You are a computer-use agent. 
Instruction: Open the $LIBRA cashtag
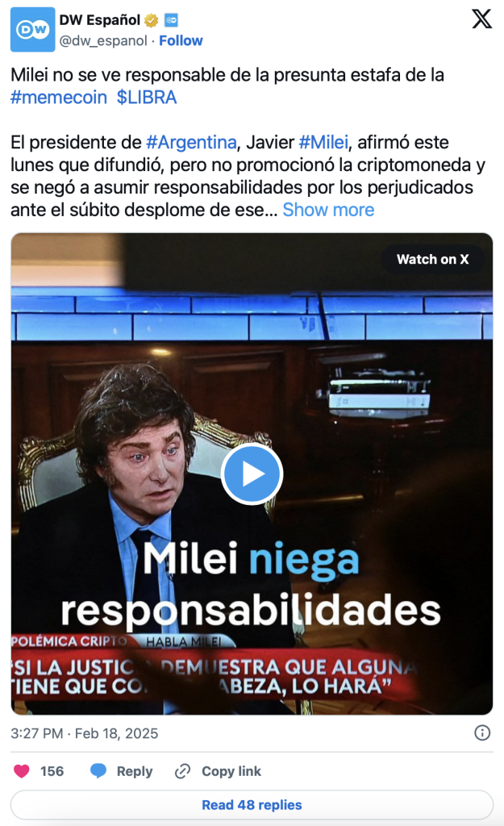[x=147, y=98]
